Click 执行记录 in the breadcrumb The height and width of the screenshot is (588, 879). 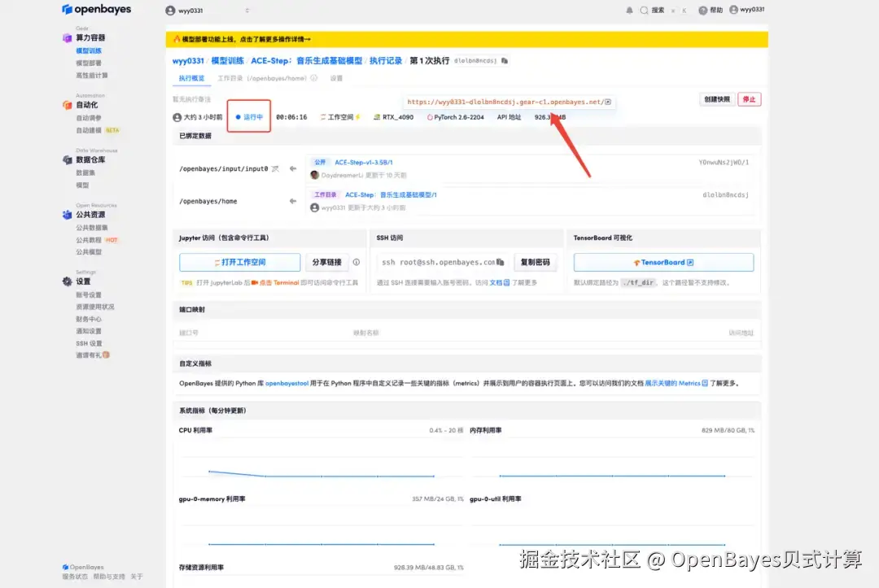tap(385, 60)
